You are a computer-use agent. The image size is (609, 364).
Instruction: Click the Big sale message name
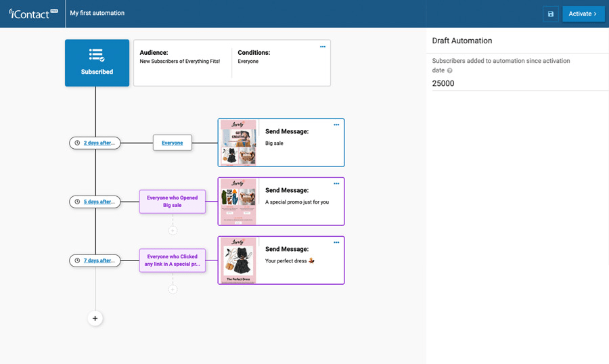click(274, 143)
